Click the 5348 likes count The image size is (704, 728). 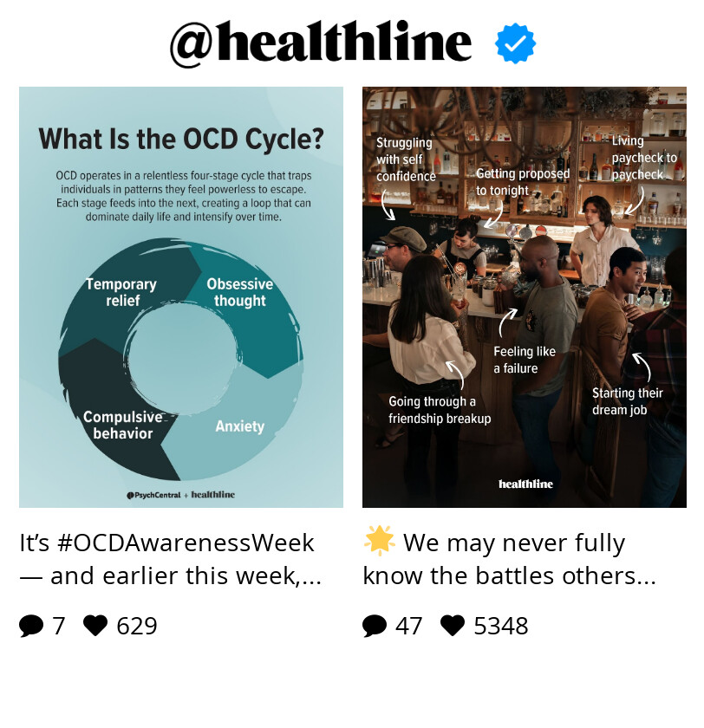[500, 626]
